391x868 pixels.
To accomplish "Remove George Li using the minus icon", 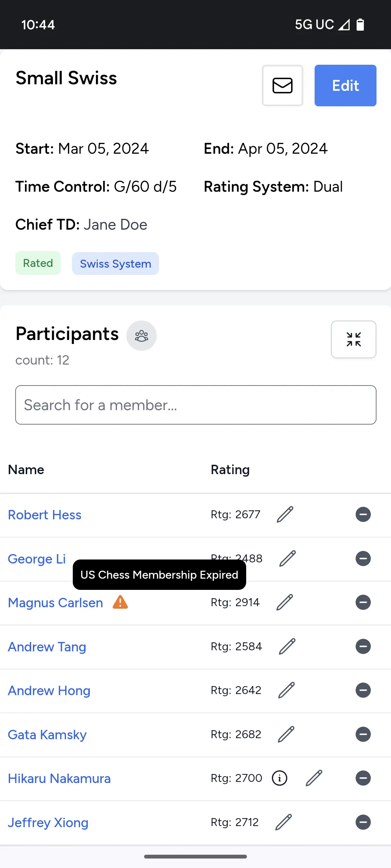I will pyautogui.click(x=363, y=558).
